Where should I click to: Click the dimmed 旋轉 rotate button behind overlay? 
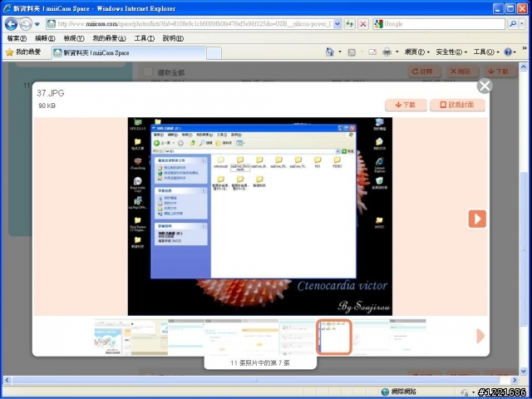click(424, 71)
